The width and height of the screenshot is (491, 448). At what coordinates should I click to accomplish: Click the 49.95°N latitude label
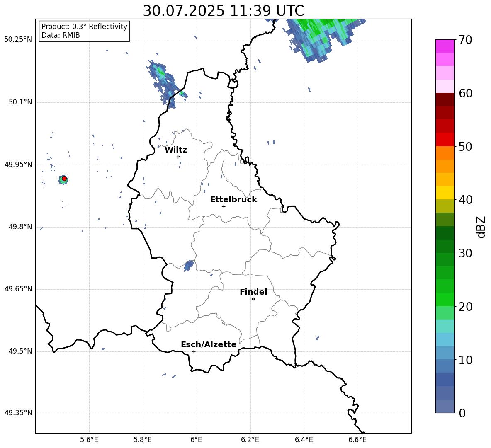click(18, 165)
